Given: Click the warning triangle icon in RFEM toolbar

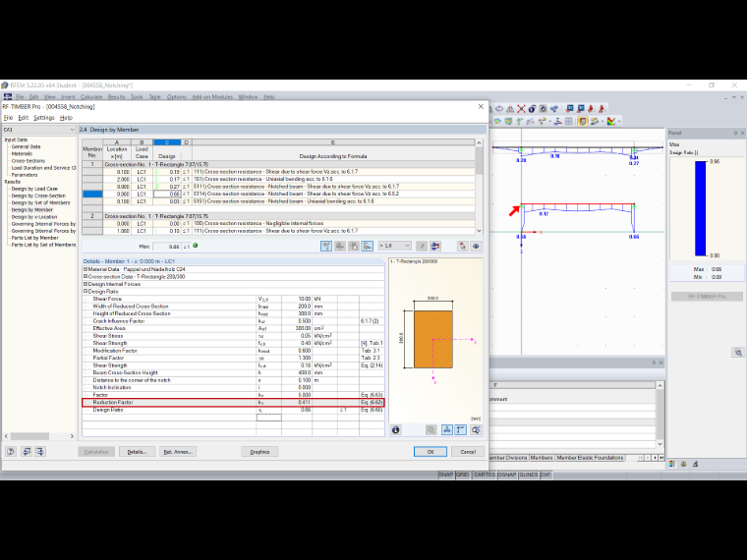Looking at the screenshot, I should point(510,109).
